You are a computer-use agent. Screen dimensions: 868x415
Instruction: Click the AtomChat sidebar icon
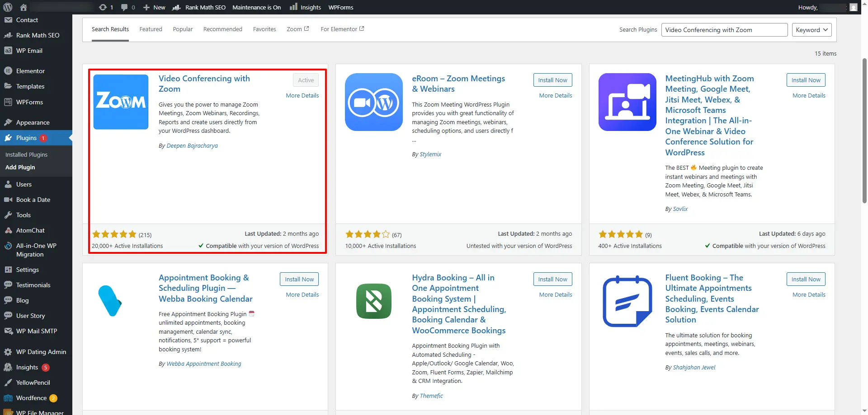8,230
